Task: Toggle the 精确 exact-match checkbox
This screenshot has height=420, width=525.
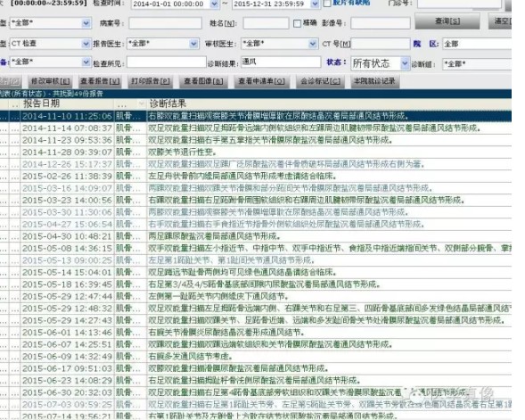Action: [x=297, y=23]
